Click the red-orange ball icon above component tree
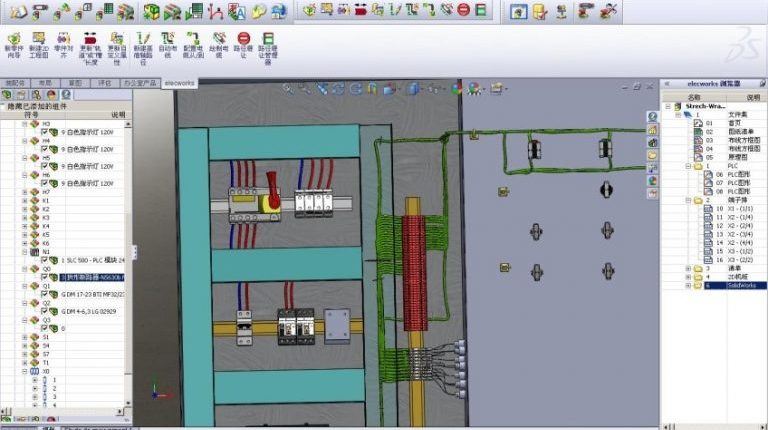Viewport: 768px width, 430px height. tap(51, 95)
